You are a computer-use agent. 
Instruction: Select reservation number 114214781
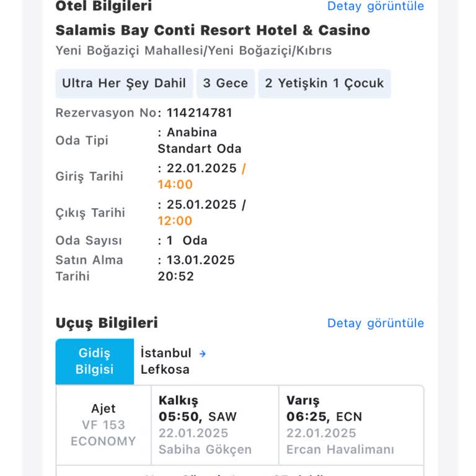[x=199, y=113]
